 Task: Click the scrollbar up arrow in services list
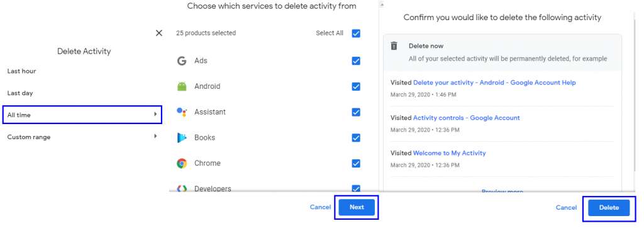[x=382, y=4]
